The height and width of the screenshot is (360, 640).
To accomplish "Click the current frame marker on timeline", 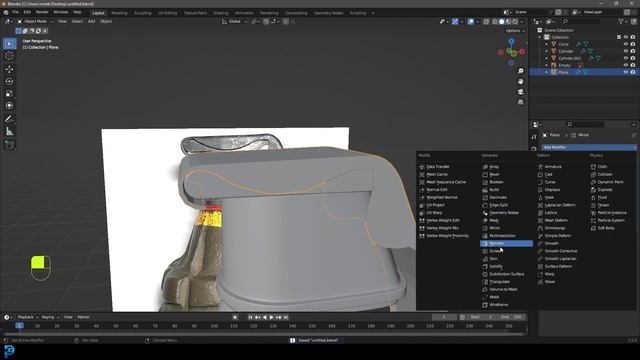I will [19, 325].
